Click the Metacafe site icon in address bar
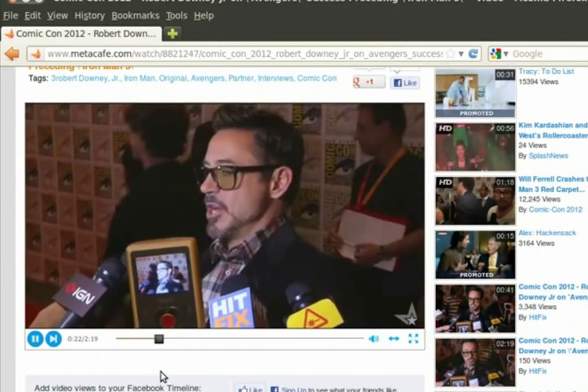 (36, 54)
